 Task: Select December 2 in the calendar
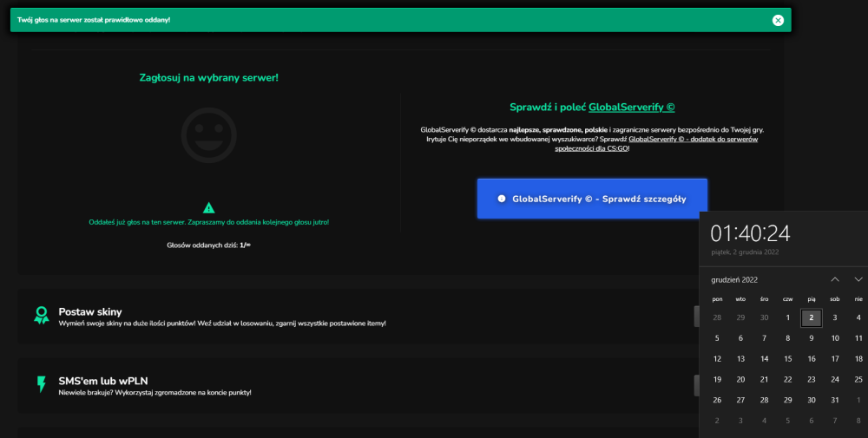pos(811,317)
